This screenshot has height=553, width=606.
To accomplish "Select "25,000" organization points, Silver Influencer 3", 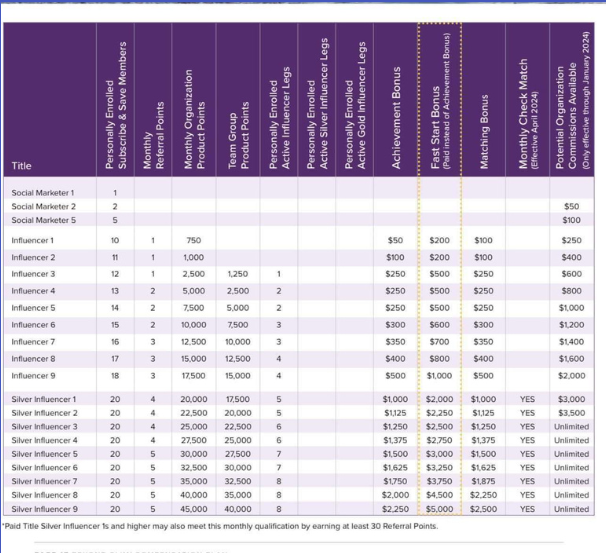I will click(194, 427).
